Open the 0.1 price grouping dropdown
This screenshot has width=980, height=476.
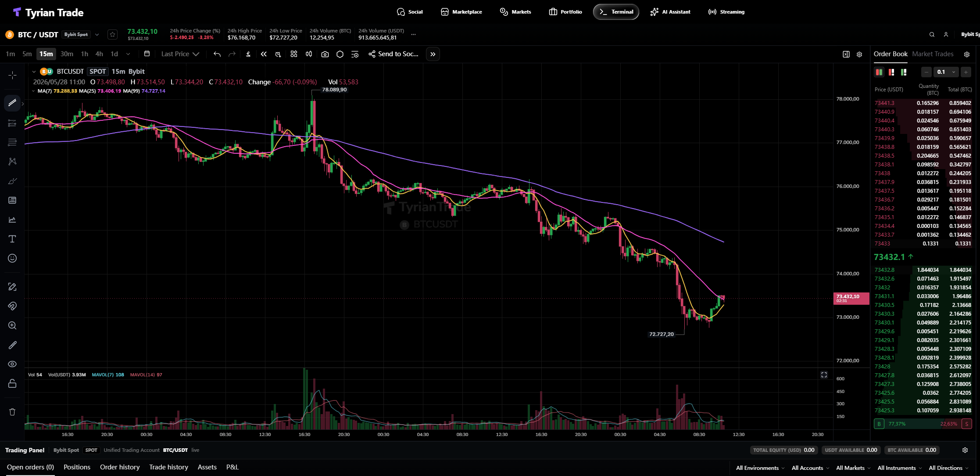point(946,72)
